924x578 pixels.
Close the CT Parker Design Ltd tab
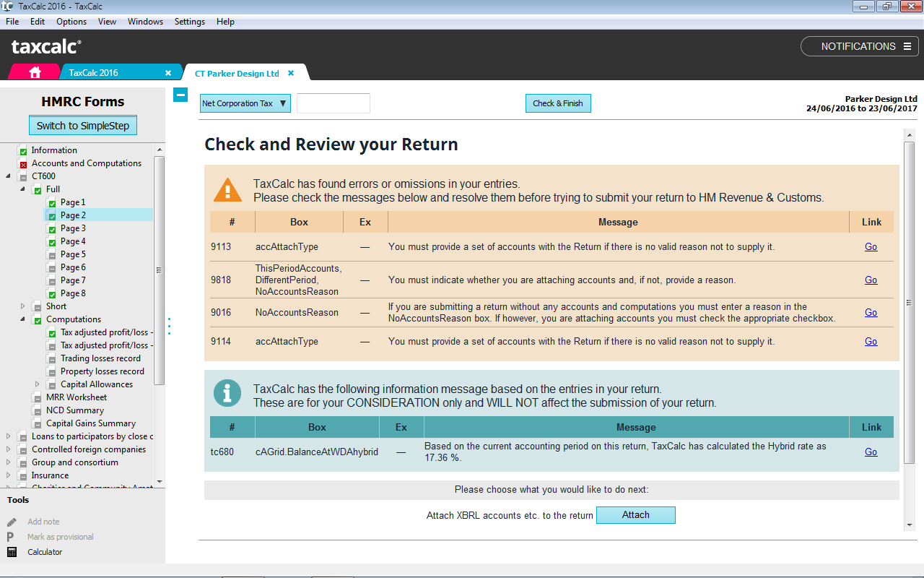point(291,73)
